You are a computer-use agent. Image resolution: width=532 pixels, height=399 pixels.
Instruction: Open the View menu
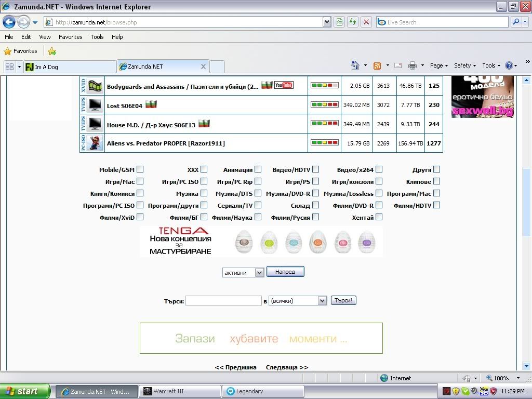point(45,37)
